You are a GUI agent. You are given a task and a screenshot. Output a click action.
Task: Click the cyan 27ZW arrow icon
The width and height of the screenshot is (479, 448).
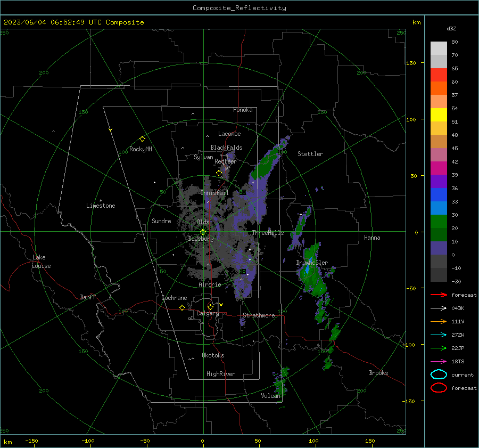pyautogui.click(x=439, y=335)
